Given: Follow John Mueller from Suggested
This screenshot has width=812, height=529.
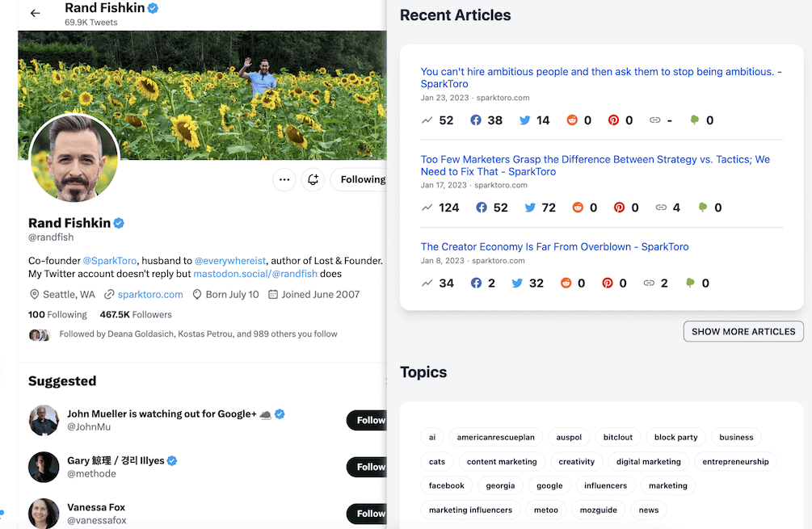Looking at the screenshot, I should 369,420.
